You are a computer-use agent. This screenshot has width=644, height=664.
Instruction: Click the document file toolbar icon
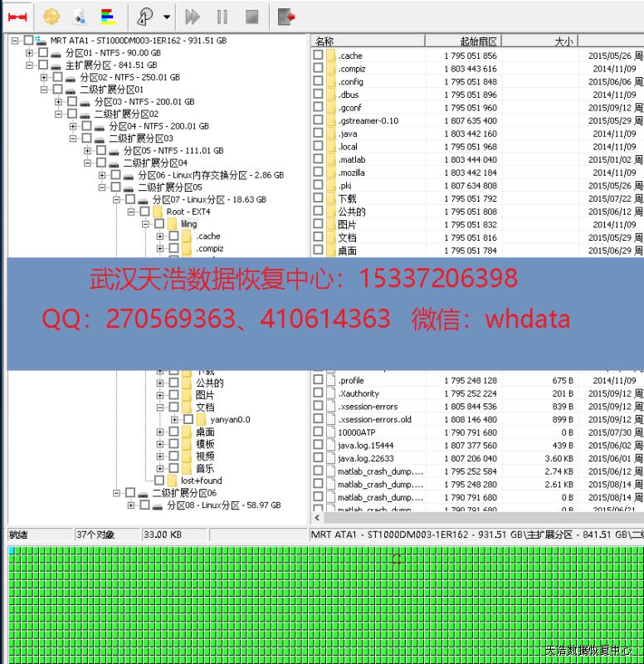80,16
